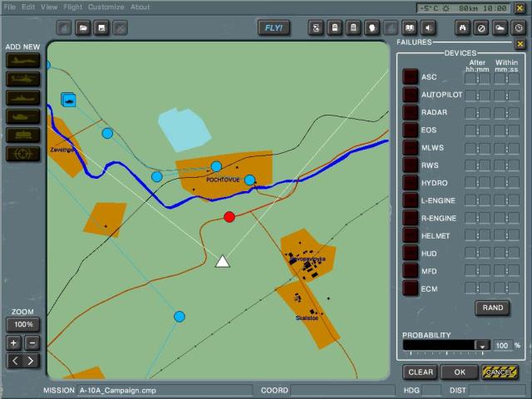This screenshot has height=399, width=532.
Task: Click the RAND button
Action: (492, 308)
